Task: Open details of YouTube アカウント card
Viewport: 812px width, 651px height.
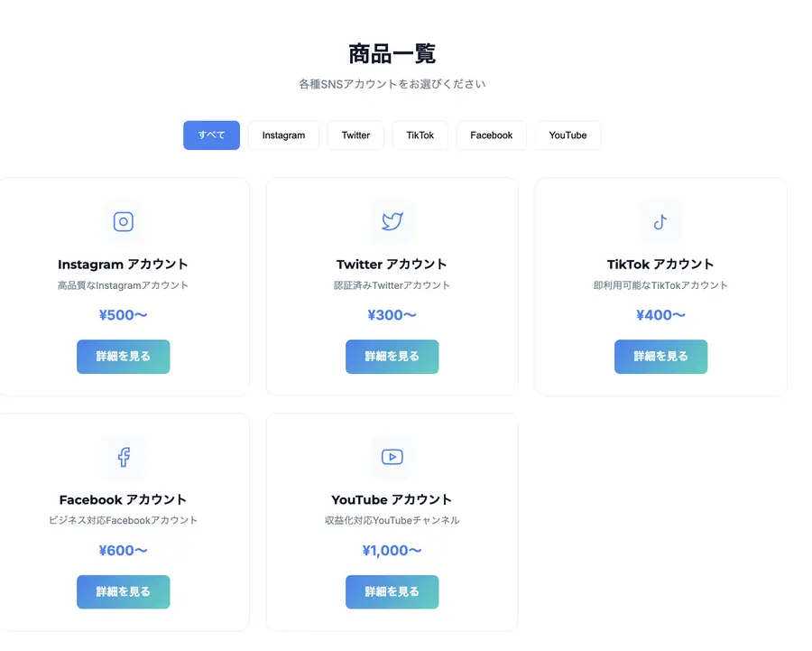Action: (x=392, y=592)
